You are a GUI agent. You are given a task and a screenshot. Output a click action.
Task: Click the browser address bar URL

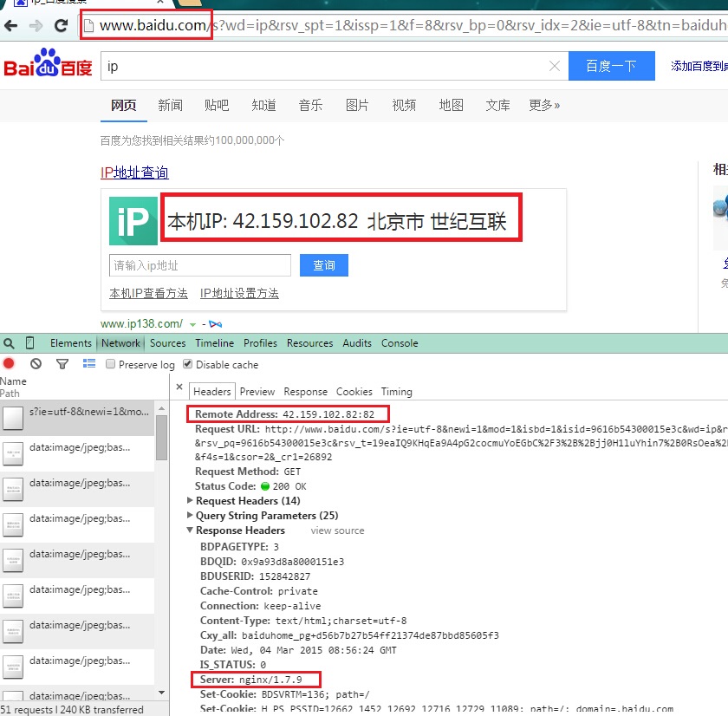(404, 25)
